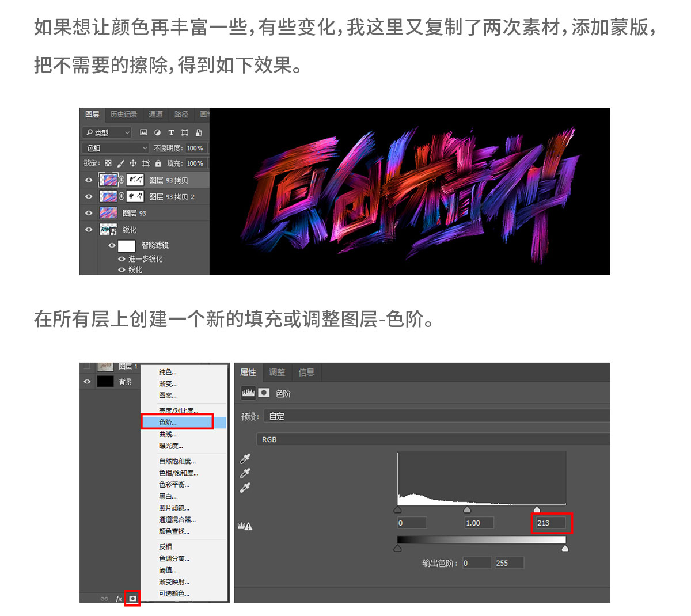Click the fx layer style icon
Image resolution: width=691 pixels, height=616 pixels.
pos(119,599)
